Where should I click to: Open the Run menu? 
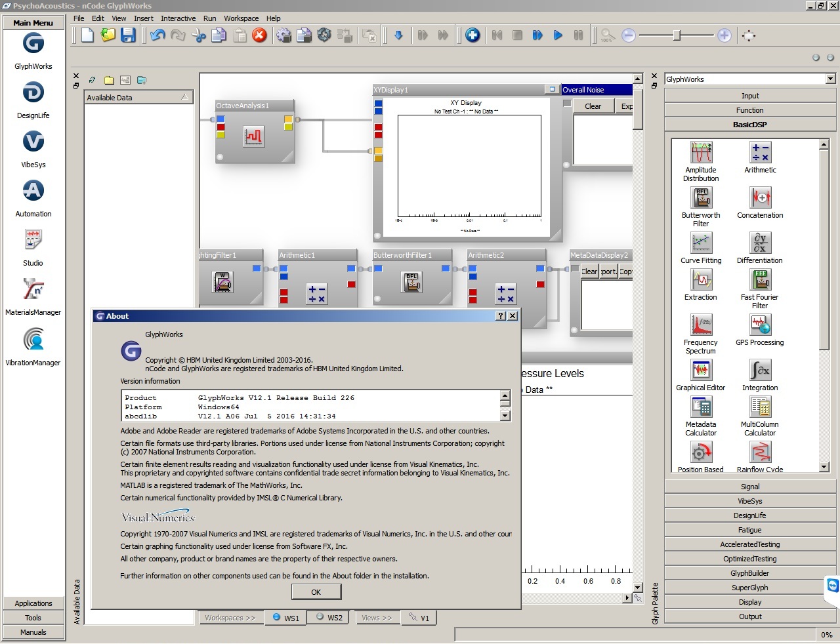(x=209, y=18)
